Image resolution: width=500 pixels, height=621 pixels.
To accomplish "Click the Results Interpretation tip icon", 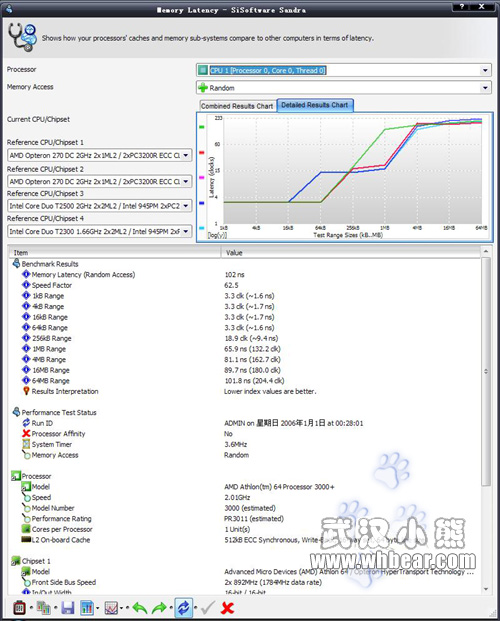I will (26, 391).
